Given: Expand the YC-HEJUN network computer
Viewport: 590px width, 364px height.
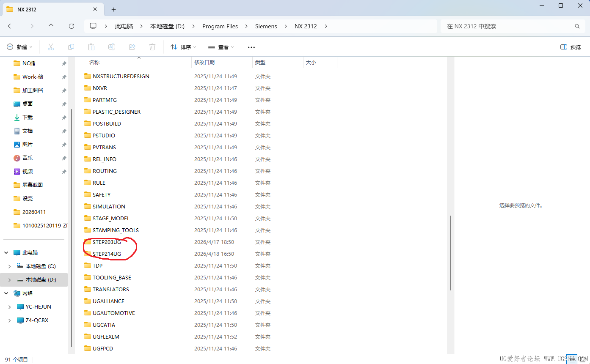Looking at the screenshot, I should point(10,307).
